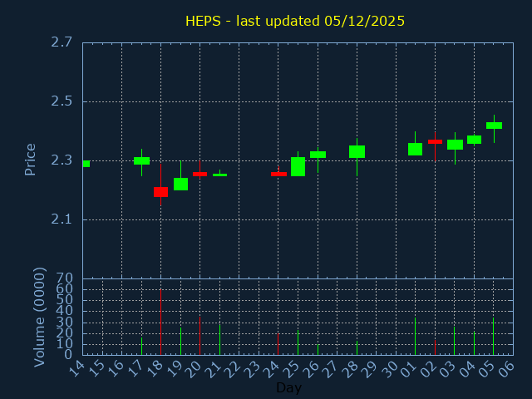The width and height of the screenshot is (532, 399).
Task: Select the green candlestick on day 19
Action: tap(180, 184)
